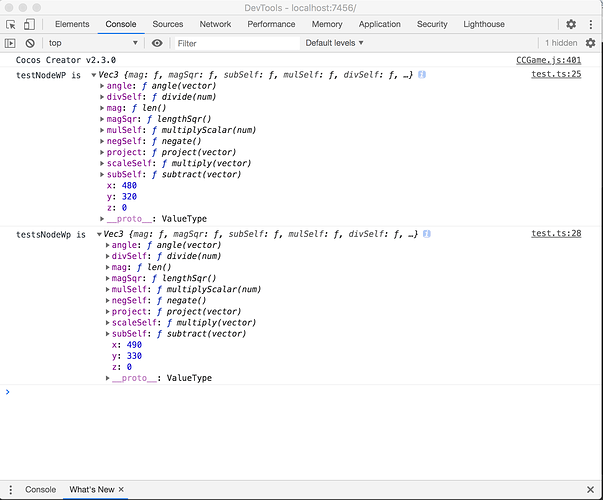Toggle the live expression eye icon
Image resolution: width=603 pixels, height=500 pixels.
(157, 43)
